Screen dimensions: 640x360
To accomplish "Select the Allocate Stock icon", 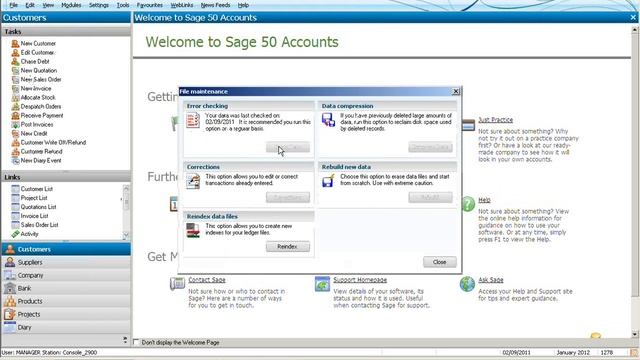I will (x=15, y=97).
